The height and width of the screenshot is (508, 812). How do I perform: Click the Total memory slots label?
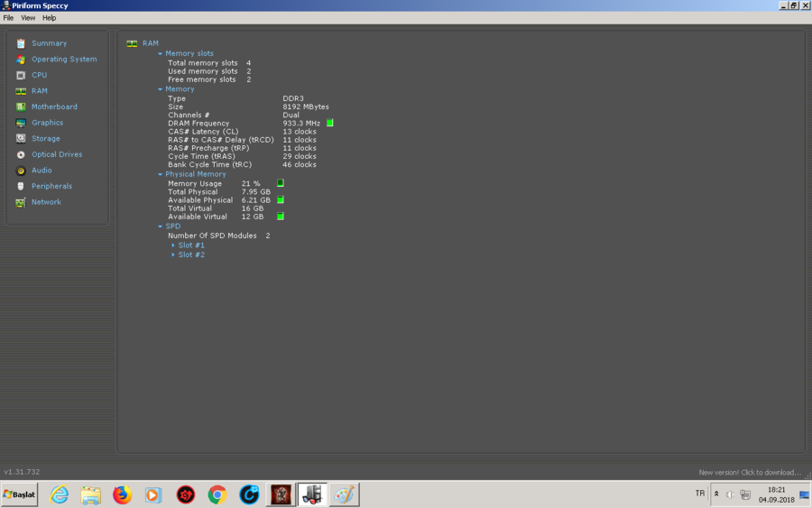(x=202, y=63)
